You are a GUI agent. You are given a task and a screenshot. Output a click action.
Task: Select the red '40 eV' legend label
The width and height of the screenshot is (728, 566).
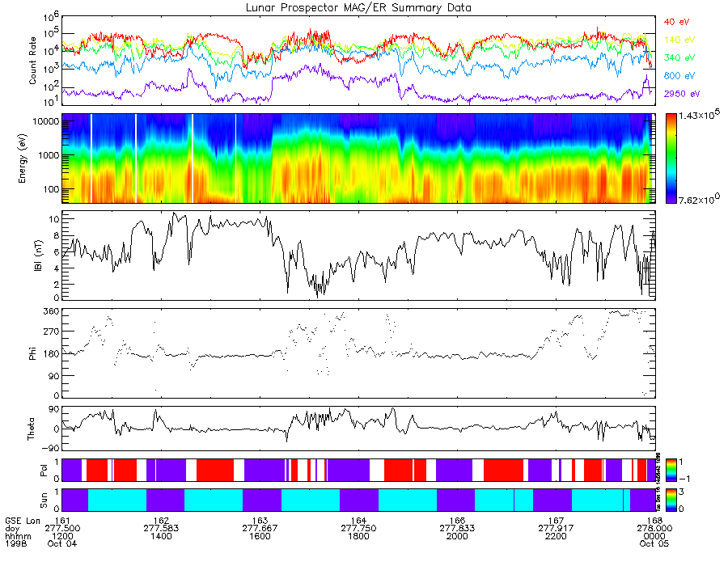[676, 22]
